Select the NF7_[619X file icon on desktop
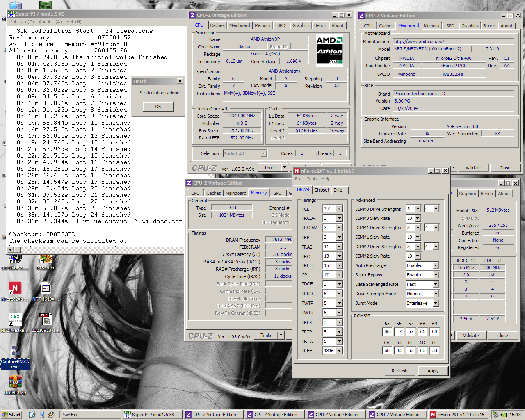 click(46, 292)
